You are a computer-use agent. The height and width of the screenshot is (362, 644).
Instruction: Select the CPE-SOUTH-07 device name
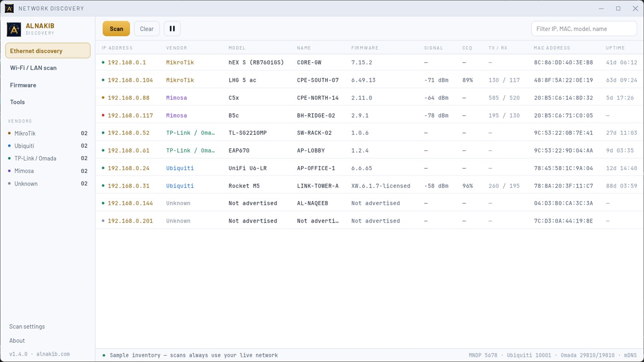[318, 80]
